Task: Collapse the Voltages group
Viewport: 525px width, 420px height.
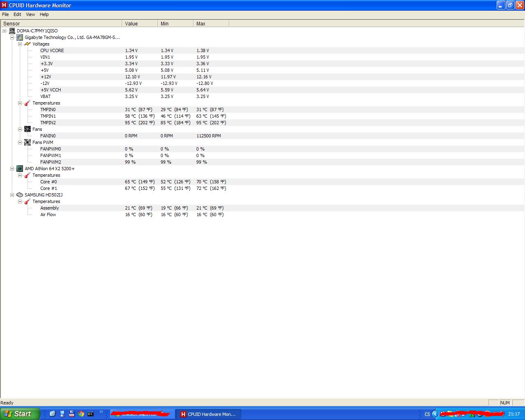Action: (20, 44)
